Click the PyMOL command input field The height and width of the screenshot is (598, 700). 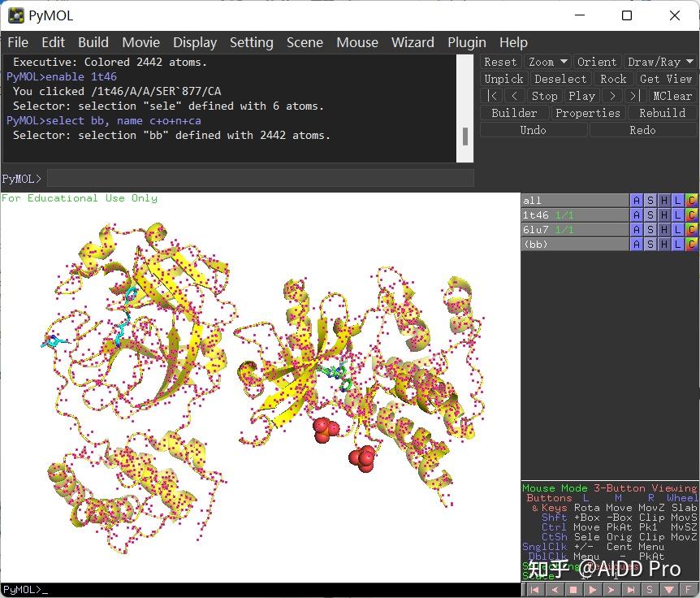260,178
